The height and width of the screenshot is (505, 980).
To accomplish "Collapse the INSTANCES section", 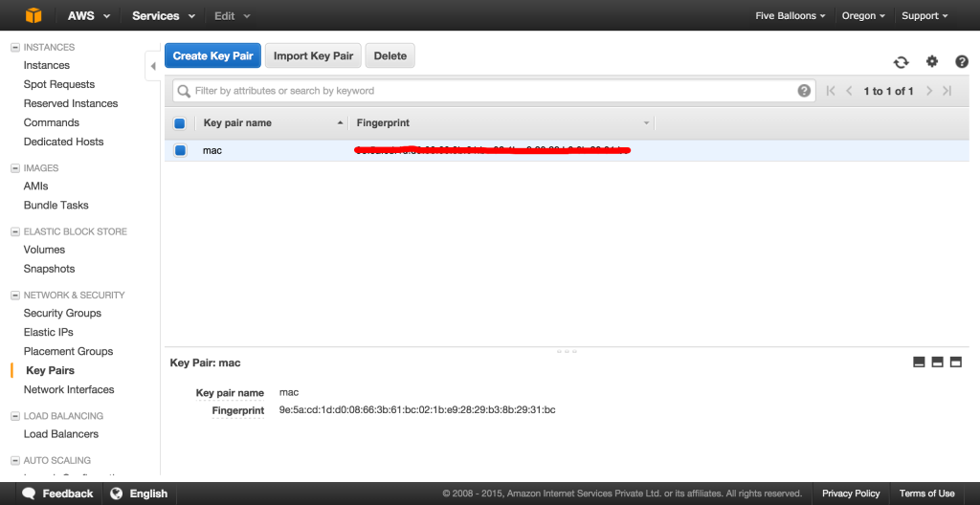I will pos(15,48).
